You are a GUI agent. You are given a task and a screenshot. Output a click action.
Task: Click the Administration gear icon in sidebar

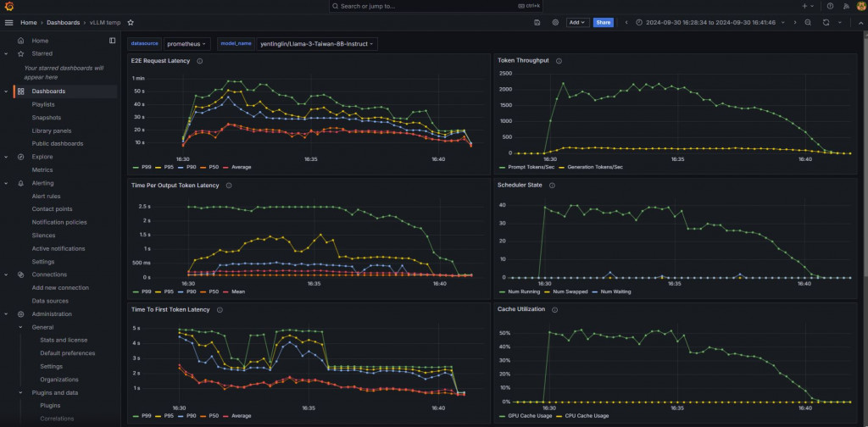[20, 314]
